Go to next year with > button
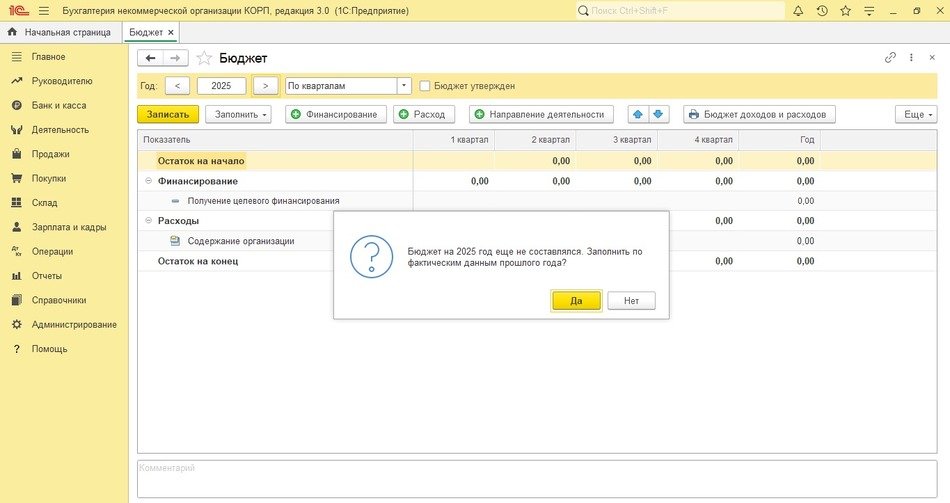This screenshot has width=950, height=503. pyautogui.click(x=265, y=86)
